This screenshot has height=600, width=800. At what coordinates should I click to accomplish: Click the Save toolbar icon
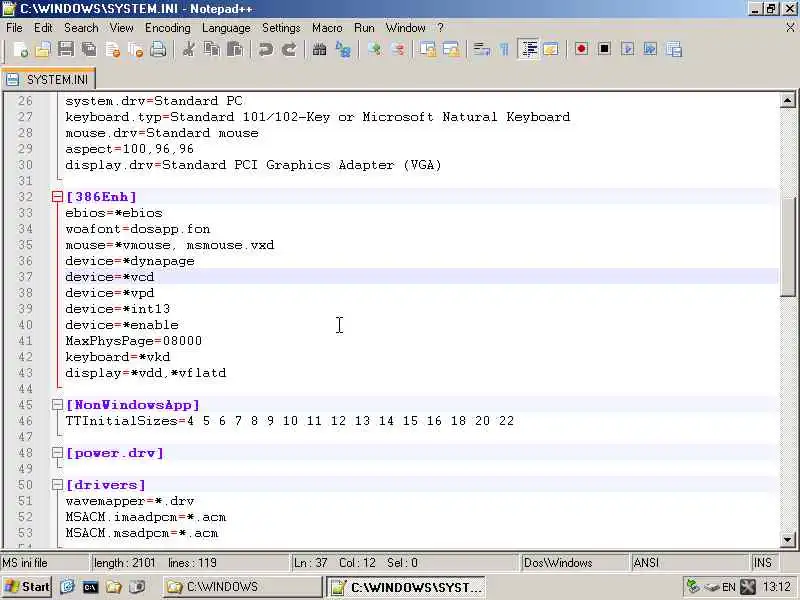click(x=66, y=49)
